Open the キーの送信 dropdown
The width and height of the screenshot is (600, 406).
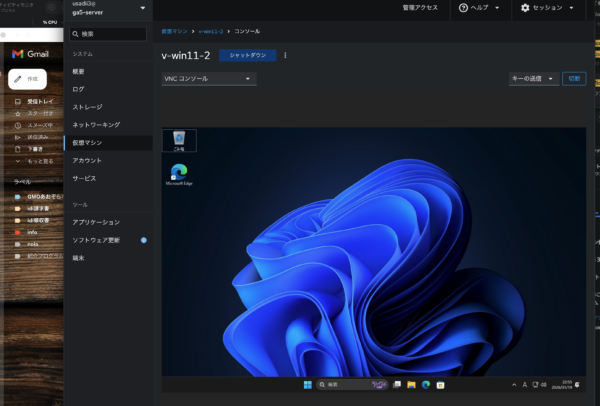[533, 79]
